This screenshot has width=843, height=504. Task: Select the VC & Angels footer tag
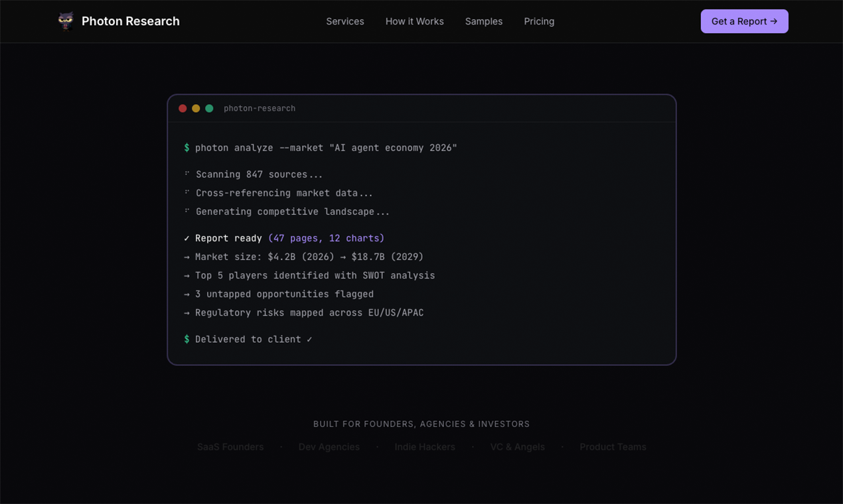518,447
